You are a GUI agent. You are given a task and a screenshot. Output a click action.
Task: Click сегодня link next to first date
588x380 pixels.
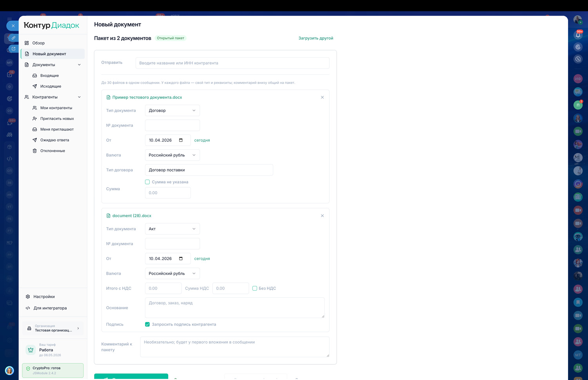(x=202, y=140)
